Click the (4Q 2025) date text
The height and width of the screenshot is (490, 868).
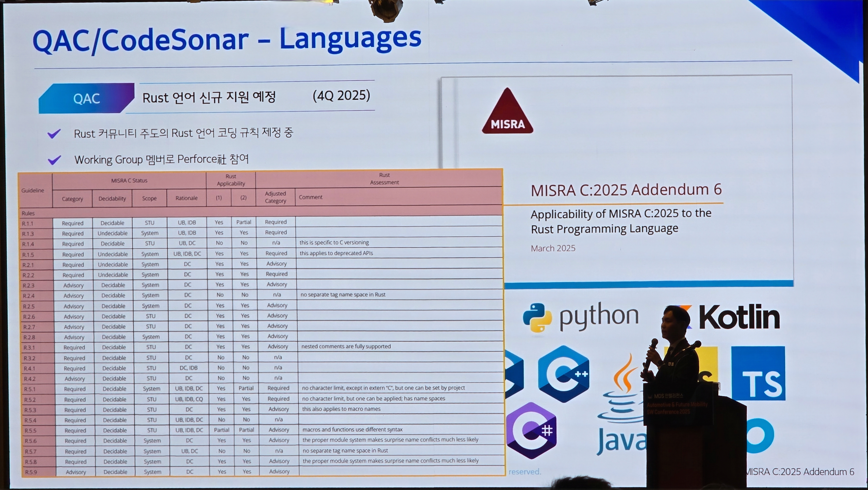click(341, 95)
